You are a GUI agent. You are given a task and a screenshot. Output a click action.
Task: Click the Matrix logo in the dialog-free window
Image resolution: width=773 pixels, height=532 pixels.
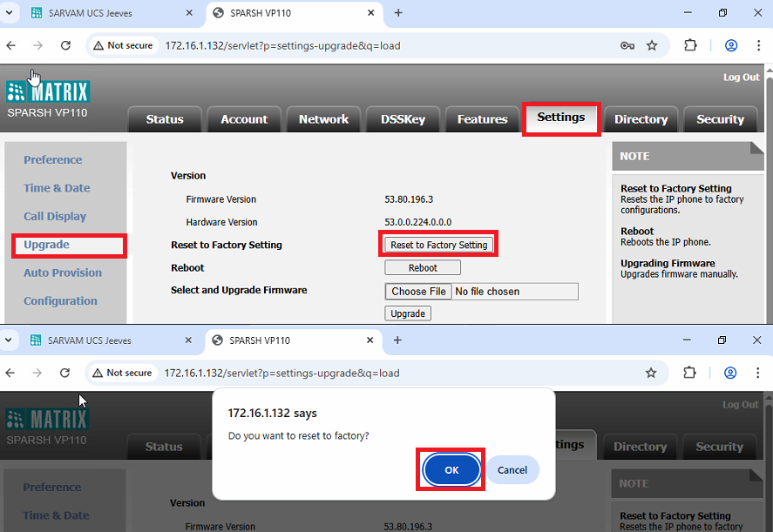coord(48,91)
